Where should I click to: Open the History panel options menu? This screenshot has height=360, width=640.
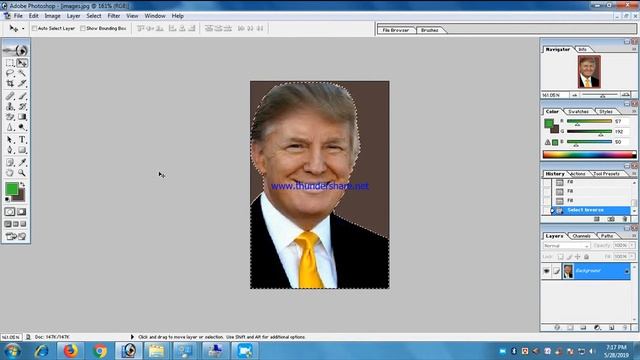tap(634, 173)
